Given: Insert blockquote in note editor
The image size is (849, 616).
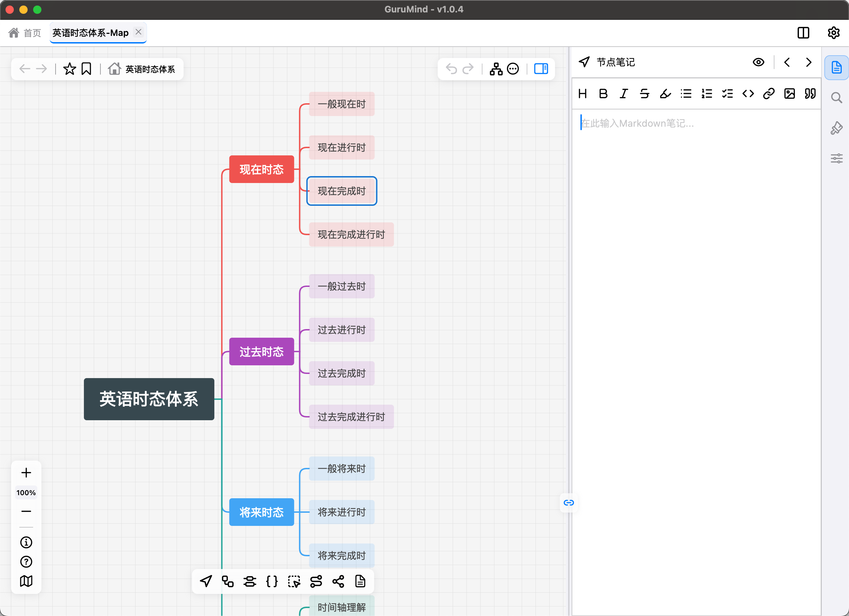Looking at the screenshot, I should point(810,94).
